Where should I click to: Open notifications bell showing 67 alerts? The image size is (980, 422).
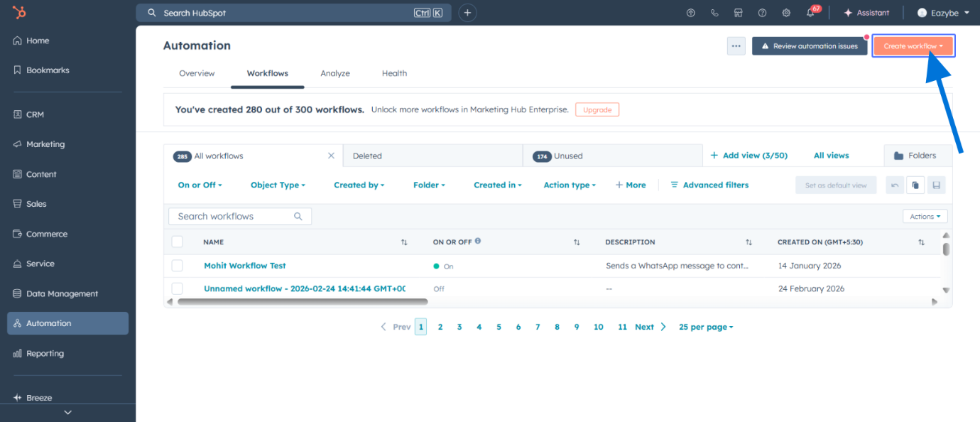pyautogui.click(x=810, y=12)
